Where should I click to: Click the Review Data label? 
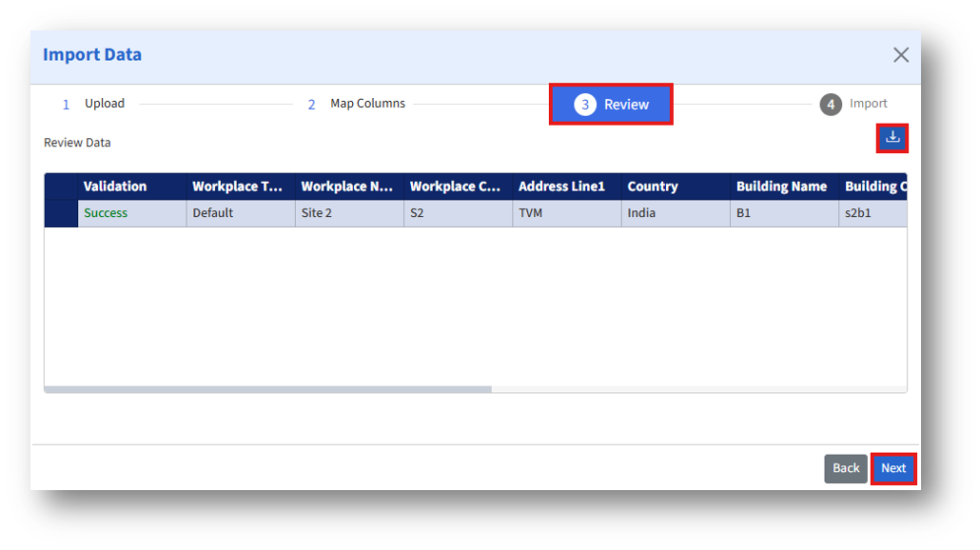pos(77,143)
